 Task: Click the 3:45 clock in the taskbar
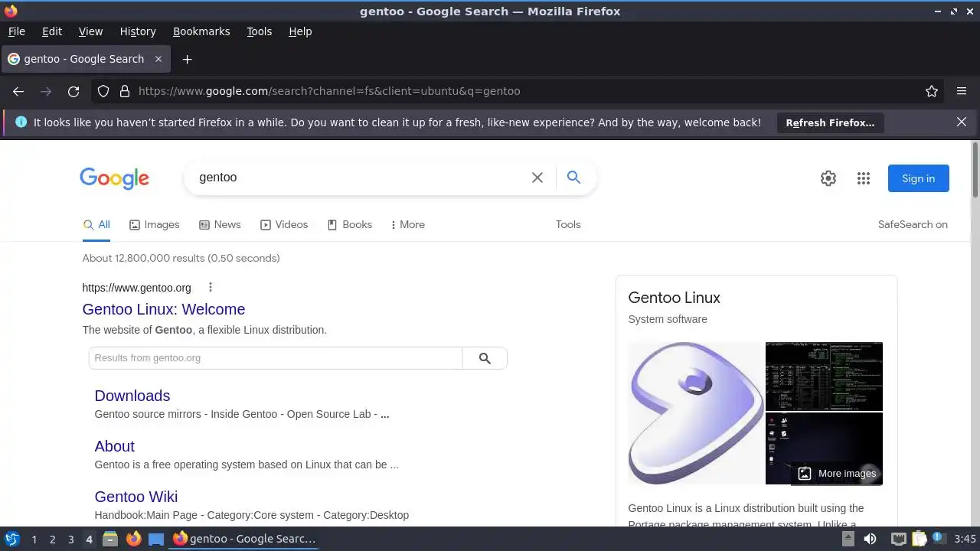click(x=965, y=540)
